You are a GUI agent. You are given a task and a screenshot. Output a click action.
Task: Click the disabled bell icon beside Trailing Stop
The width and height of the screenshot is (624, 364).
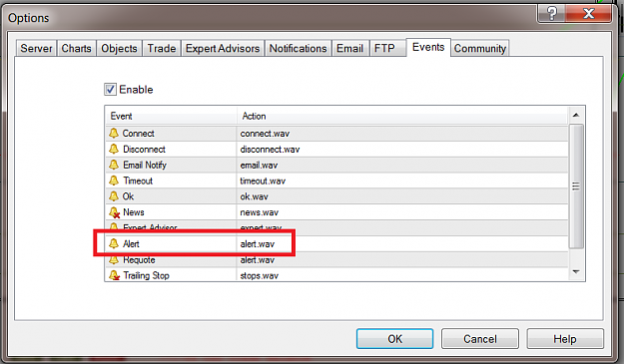coord(114,275)
